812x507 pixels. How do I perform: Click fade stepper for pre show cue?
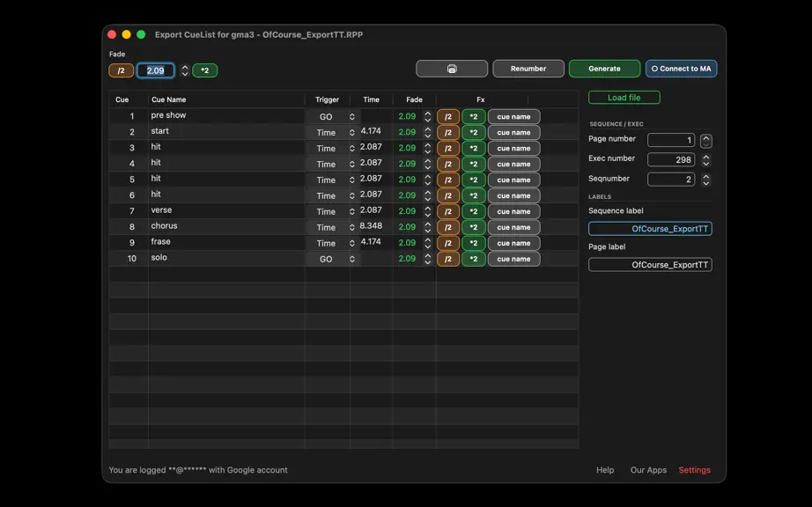[x=428, y=117]
